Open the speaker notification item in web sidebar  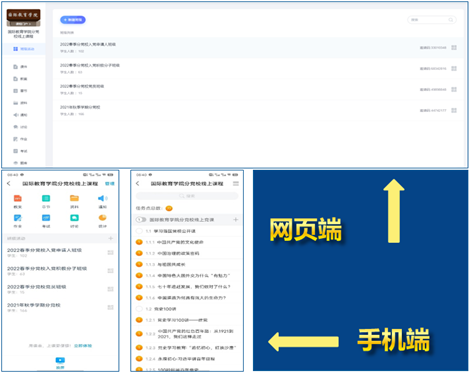20,115
